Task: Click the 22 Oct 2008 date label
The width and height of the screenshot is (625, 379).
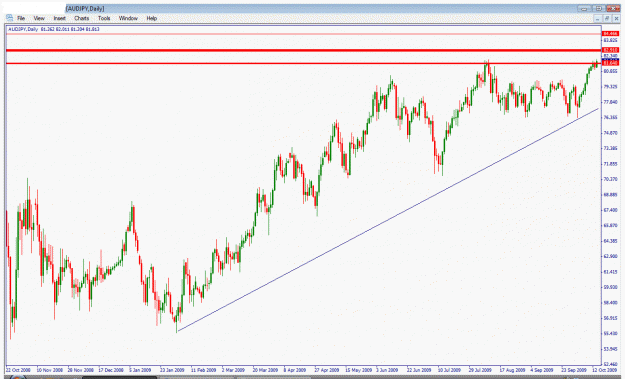Action: (18, 370)
